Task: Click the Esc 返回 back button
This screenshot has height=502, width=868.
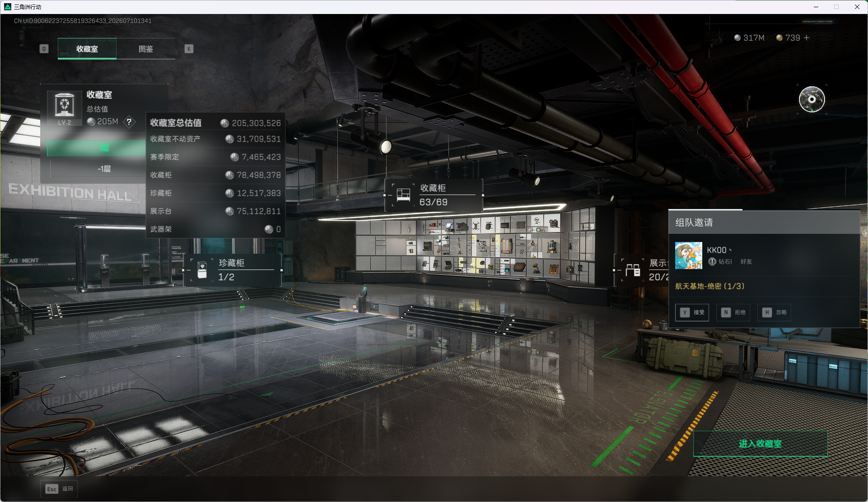Action: tap(59, 489)
